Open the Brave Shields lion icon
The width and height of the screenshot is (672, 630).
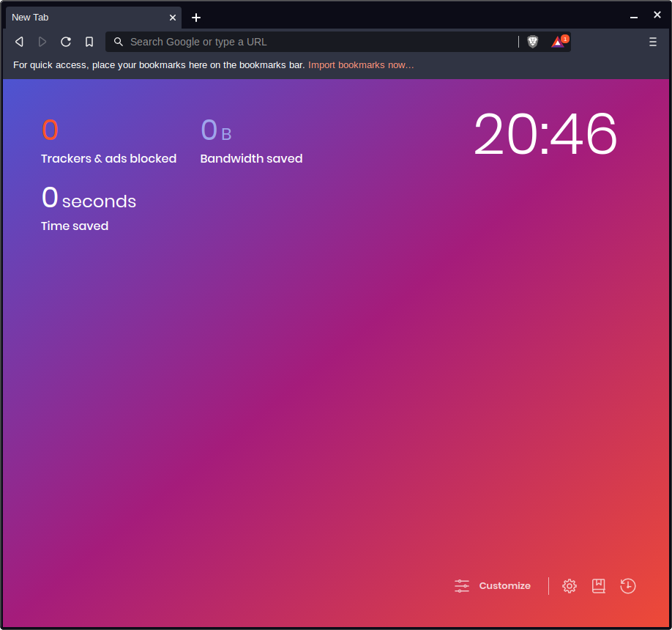pyautogui.click(x=533, y=42)
